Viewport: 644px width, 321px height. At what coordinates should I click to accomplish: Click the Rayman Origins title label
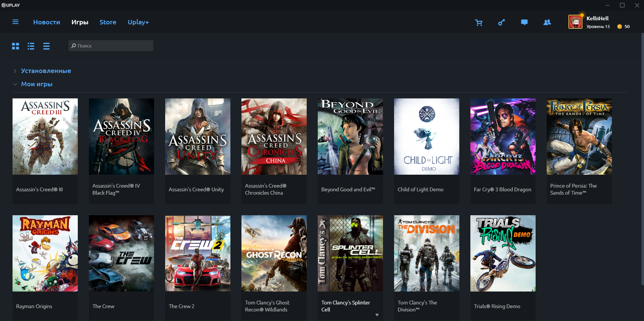(x=34, y=306)
